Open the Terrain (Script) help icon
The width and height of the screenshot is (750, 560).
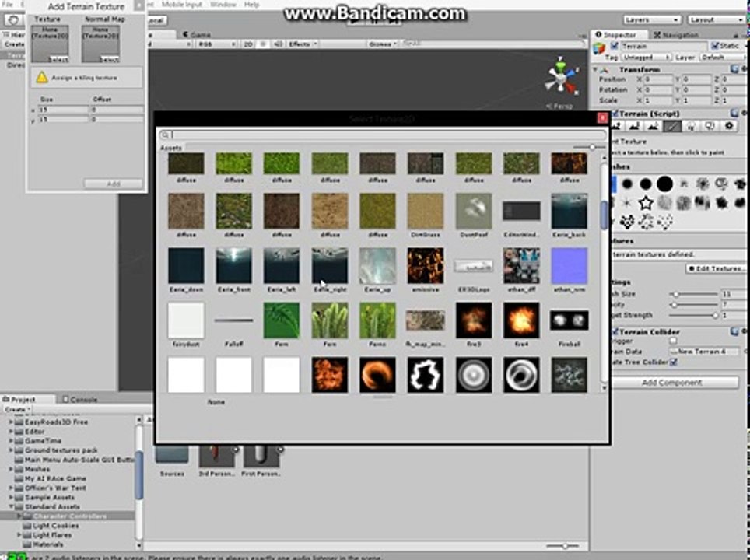[x=734, y=113]
